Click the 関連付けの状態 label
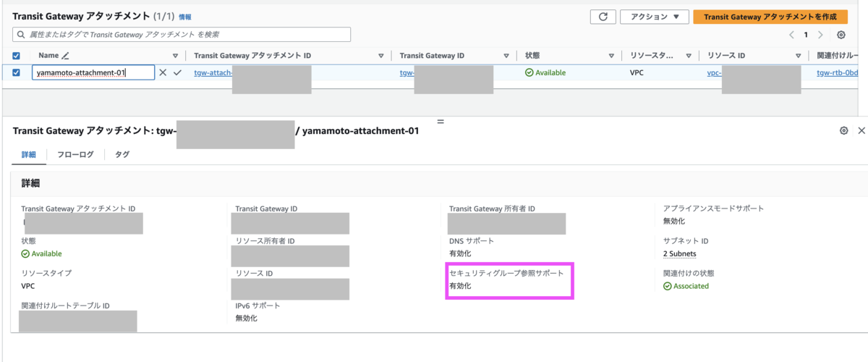This screenshot has width=868, height=362. (x=689, y=273)
